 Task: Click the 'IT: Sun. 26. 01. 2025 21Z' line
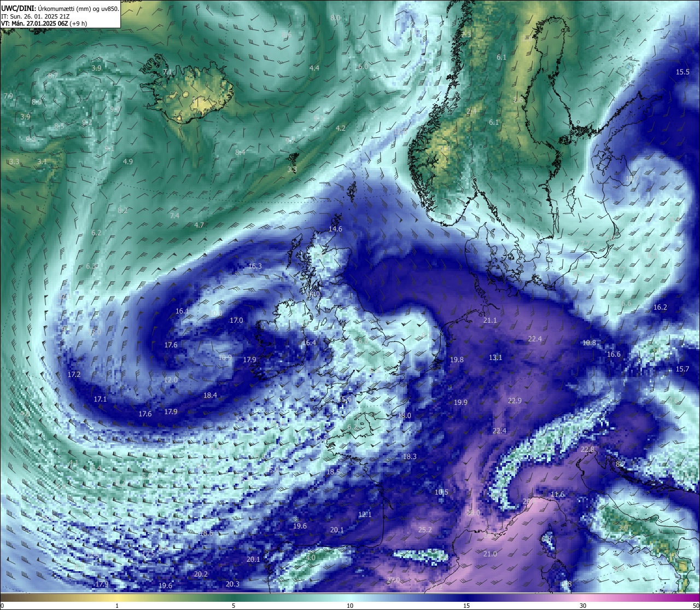click(35, 16)
